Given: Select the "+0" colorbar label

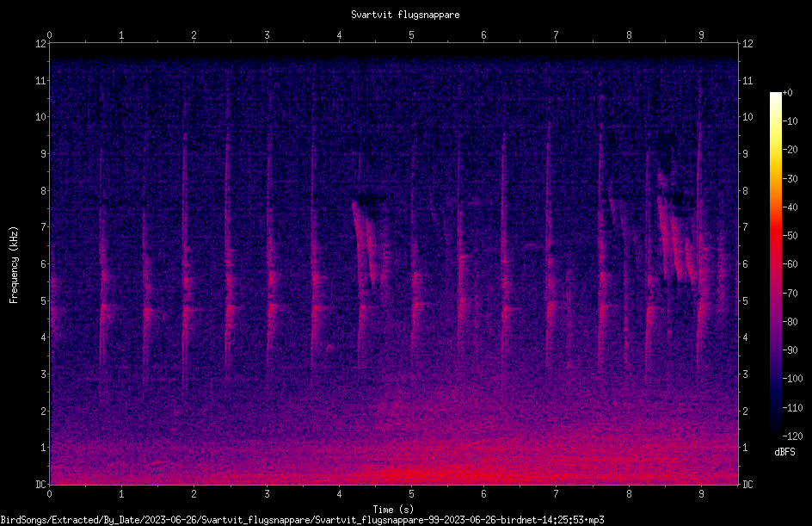Looking at the screenshot, I should point(788,93).
